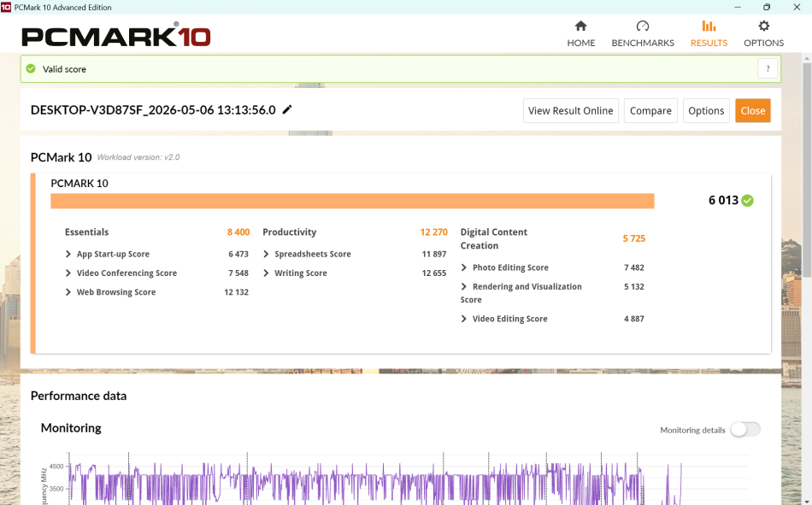Close the result with orange Close button

(752, 111)
